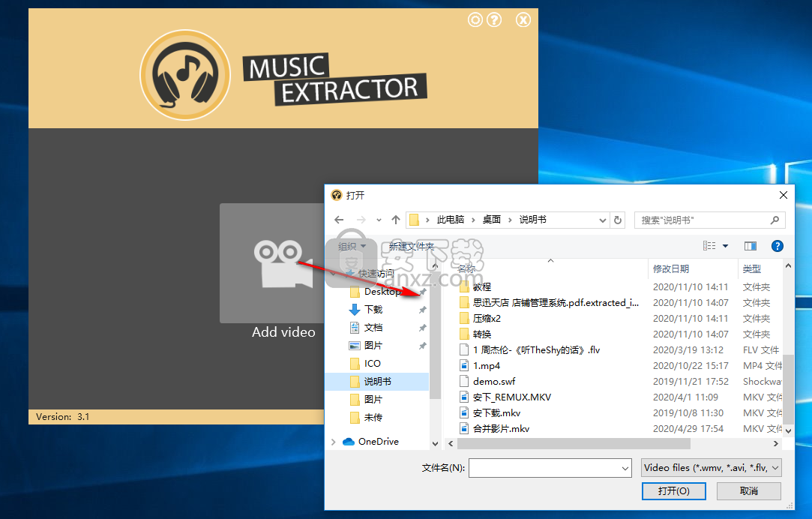This screenshot has width=812, height=519.
Task: Select the 周杰伦 .flv file
Action: click(x=536, y=350)
